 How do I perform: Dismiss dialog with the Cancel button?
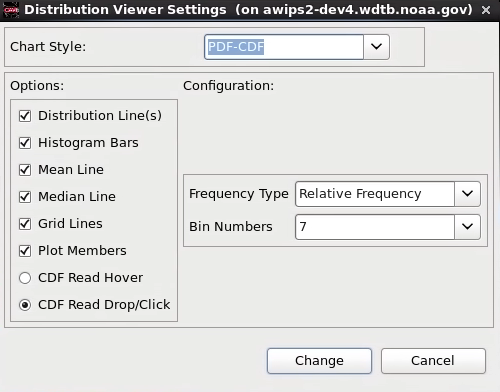(x=433, y=361)
